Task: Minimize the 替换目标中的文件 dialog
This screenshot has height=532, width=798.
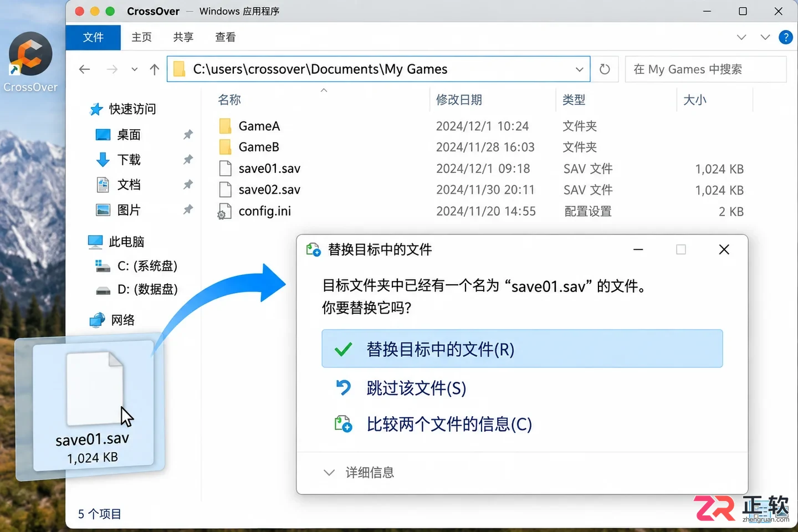Action: click(x=638, y=250)
